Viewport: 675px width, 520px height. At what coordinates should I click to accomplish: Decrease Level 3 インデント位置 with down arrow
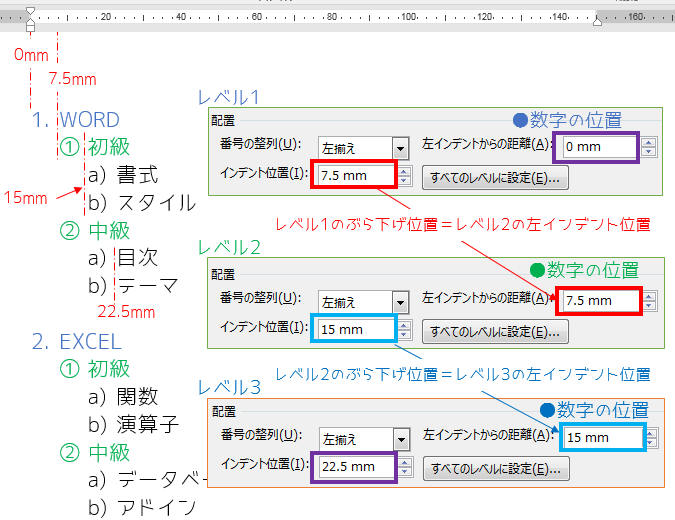[405, 471]
